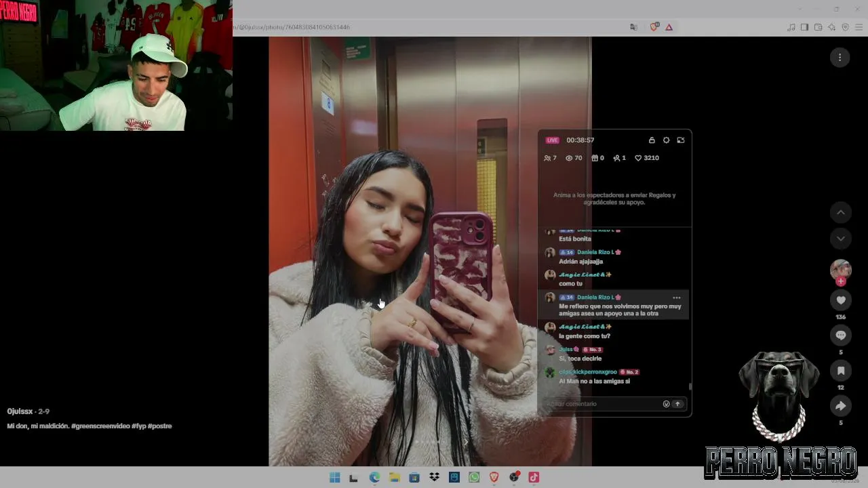The width and height of the screenshot is (868, 488).
Task: Open OBS Studio from the taskbar
Action: [x=514, y=477]
